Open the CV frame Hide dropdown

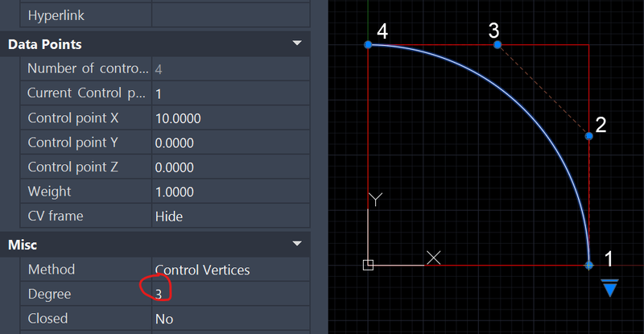click(231, 216)
